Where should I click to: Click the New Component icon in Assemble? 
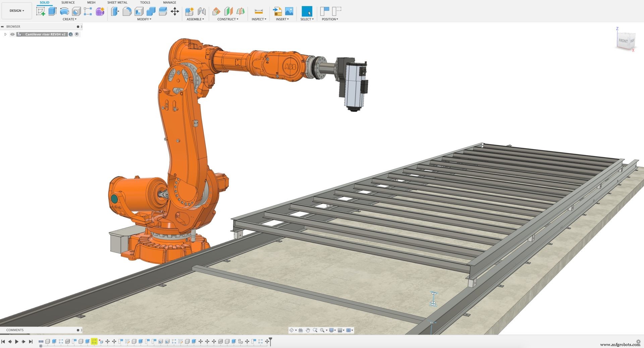pyautogui.click(x=189, y=11)
